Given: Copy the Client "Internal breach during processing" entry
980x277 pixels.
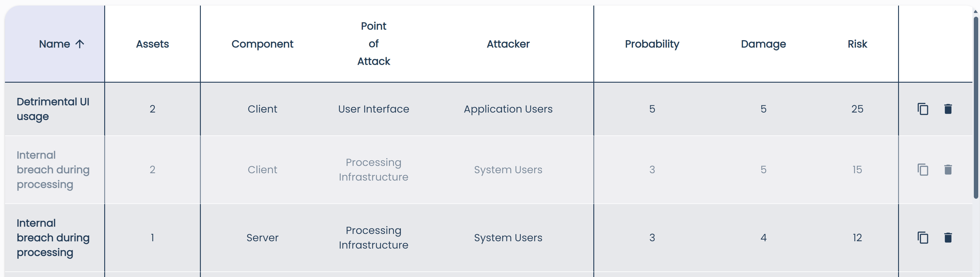Looking at the screenshot, I should tap(923, 170).
